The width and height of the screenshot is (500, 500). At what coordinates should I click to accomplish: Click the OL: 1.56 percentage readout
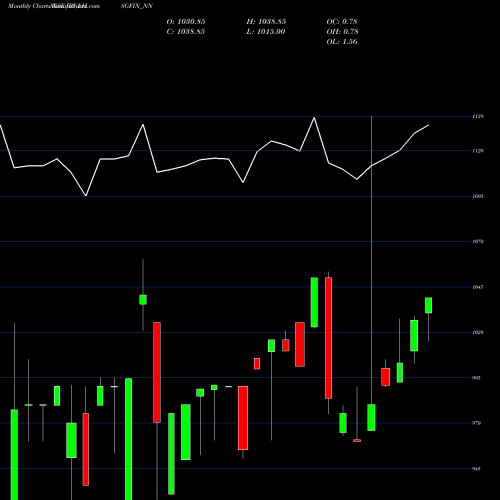coord(342,42)
